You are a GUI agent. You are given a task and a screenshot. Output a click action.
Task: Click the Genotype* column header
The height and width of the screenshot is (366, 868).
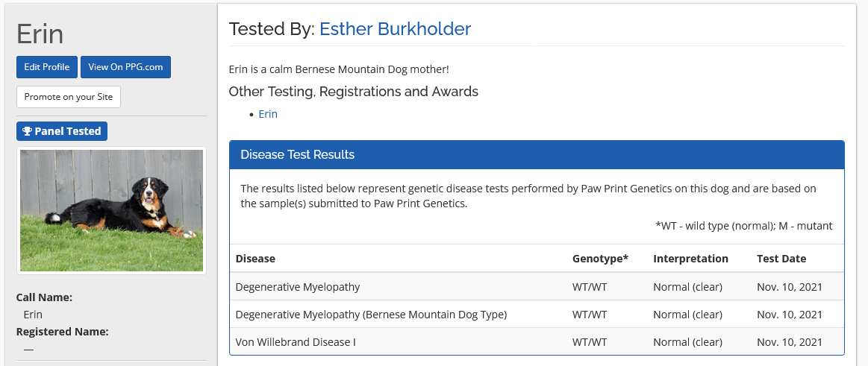600,259
